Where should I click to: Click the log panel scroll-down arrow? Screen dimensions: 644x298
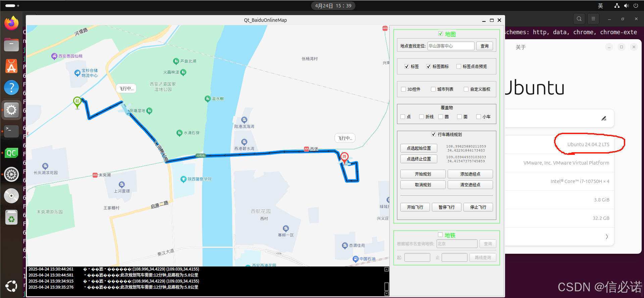coord(387,294)
